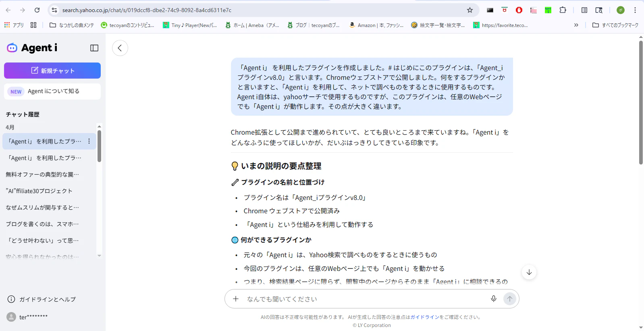The image size is (644, 331).
Task: Go back with the browser back arrow
Action: 8,10
